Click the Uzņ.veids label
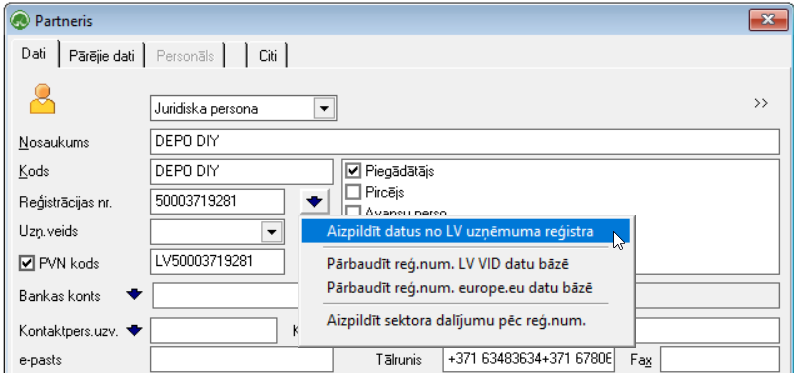This screenshot has width=794, height=373. click(x=49, y=232)
